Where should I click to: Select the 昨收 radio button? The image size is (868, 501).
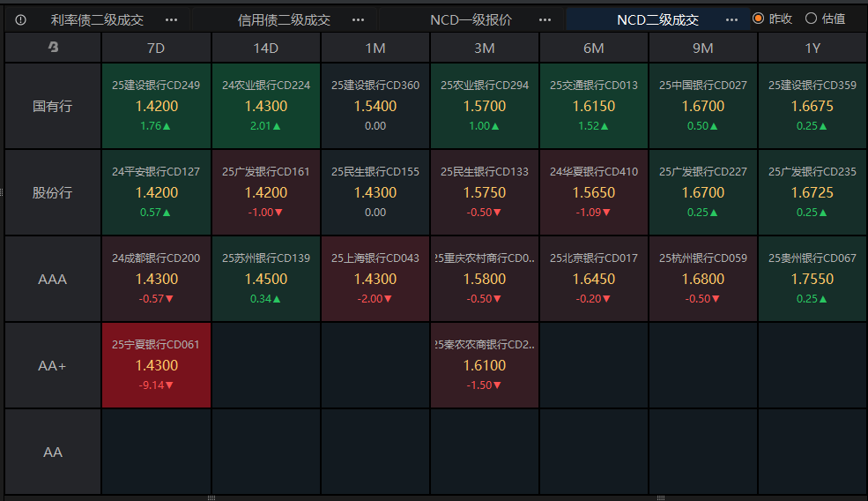(x=758, y=19)
